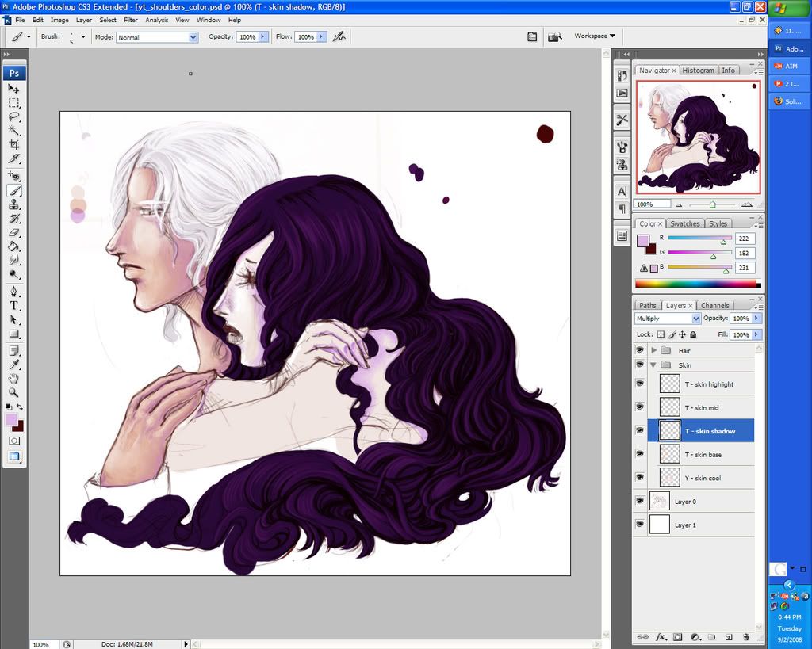Select the Paint Bucket tool
This screenshot has height=649, width=812.
point(14,246)
